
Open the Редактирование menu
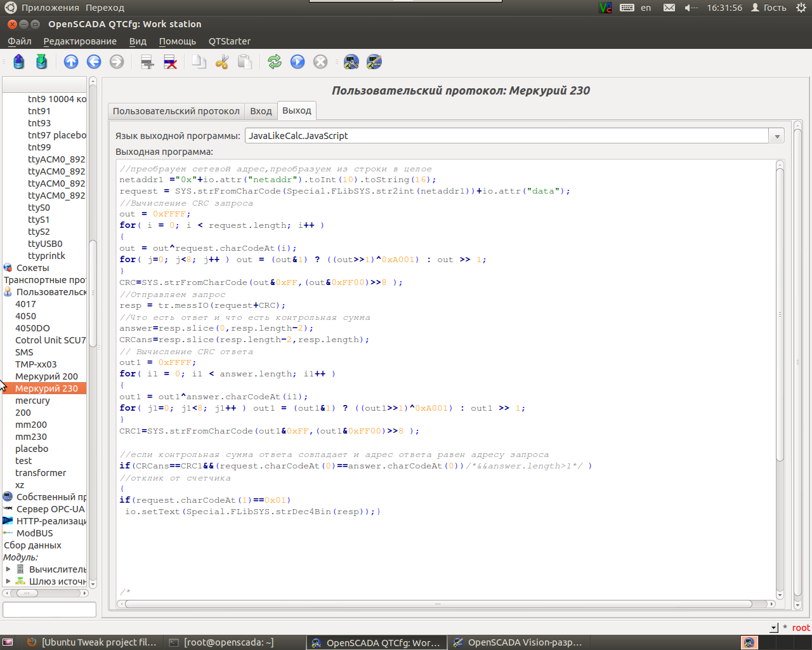coord(80,41)
